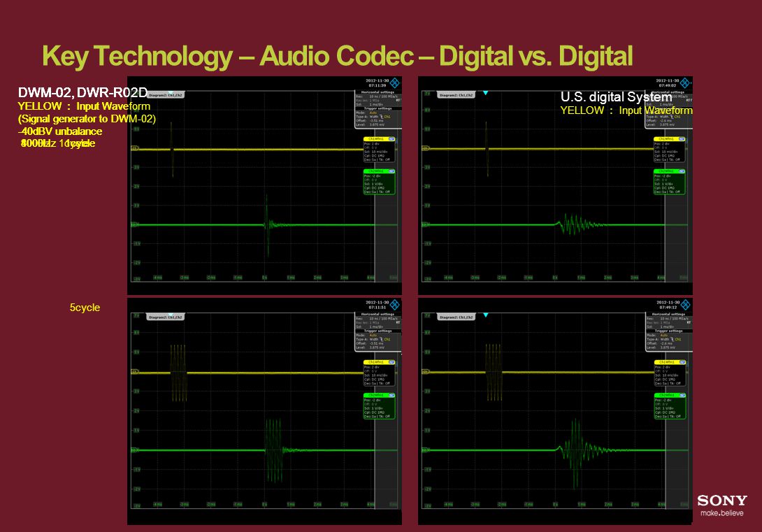
Task: Click the cyan trigger position marker on the 07:49:12 scope
Action: [x=485, y=315]
